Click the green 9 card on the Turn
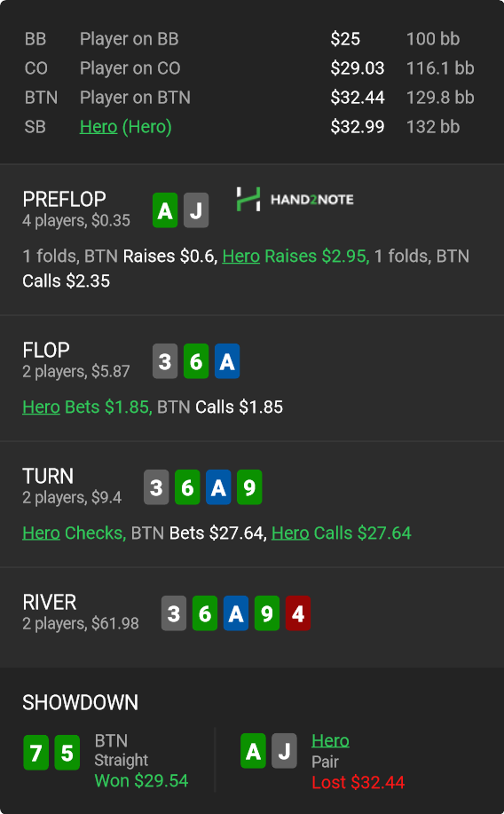Image resolution: width=504 pixels, height=814 pixels. (x=249, y=487)
